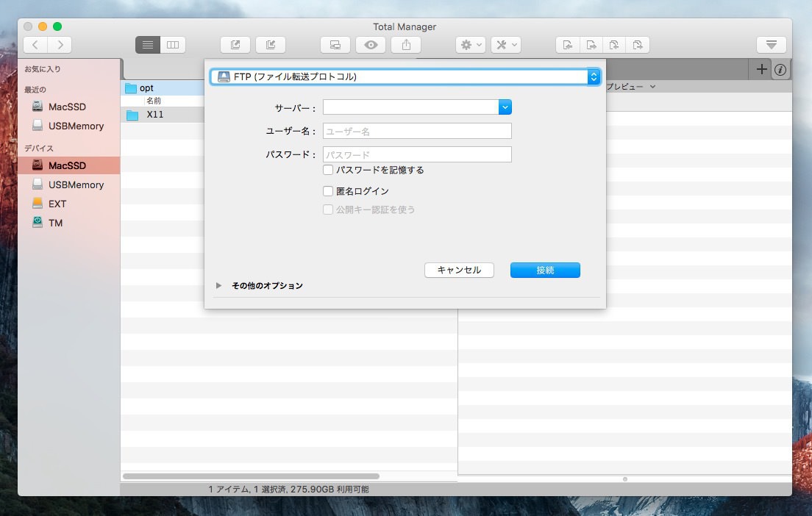The image size is (812, 516).
Task: Click the second edit-in-external-app toolbar icon
Action: [271, 45]
